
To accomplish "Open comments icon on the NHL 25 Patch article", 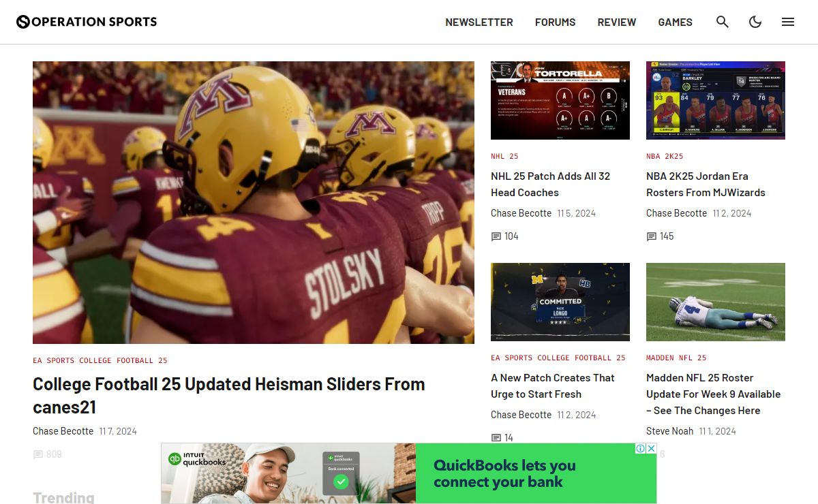I will click(496, 236).
